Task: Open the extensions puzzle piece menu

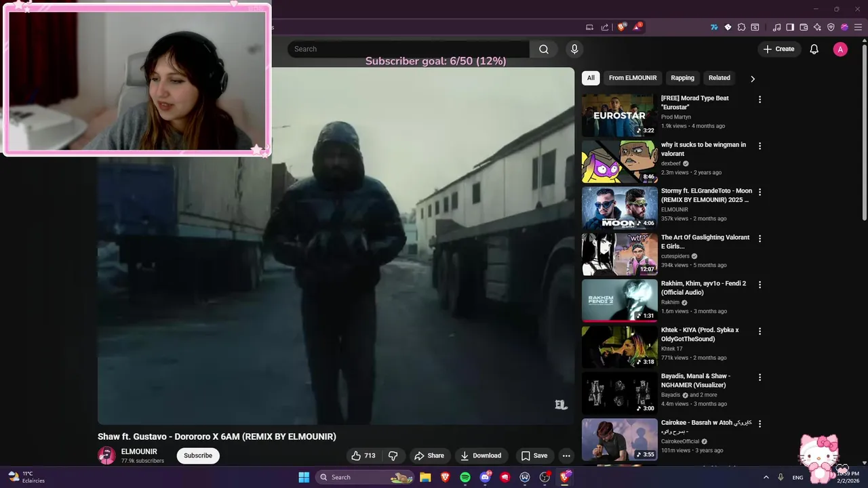Action: point(741,27)
